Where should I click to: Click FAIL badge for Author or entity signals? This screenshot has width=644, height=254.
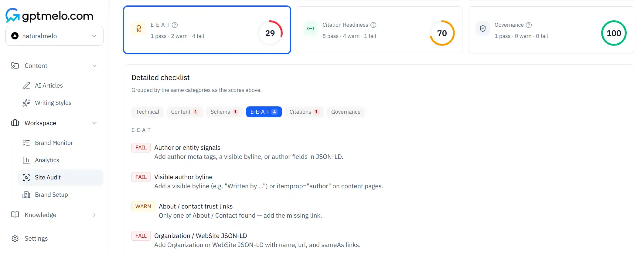(141, 148)
